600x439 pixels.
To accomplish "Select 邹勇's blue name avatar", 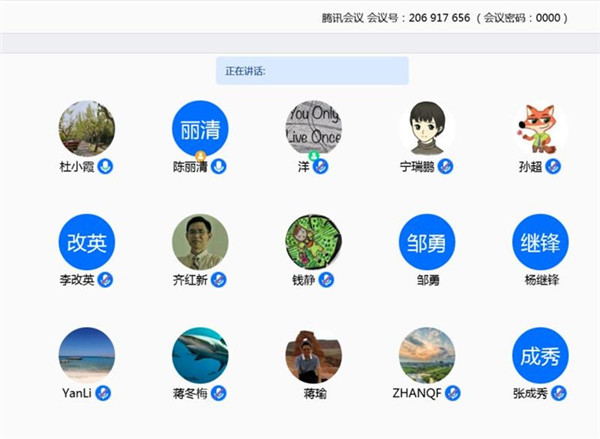I will [427, 242].
